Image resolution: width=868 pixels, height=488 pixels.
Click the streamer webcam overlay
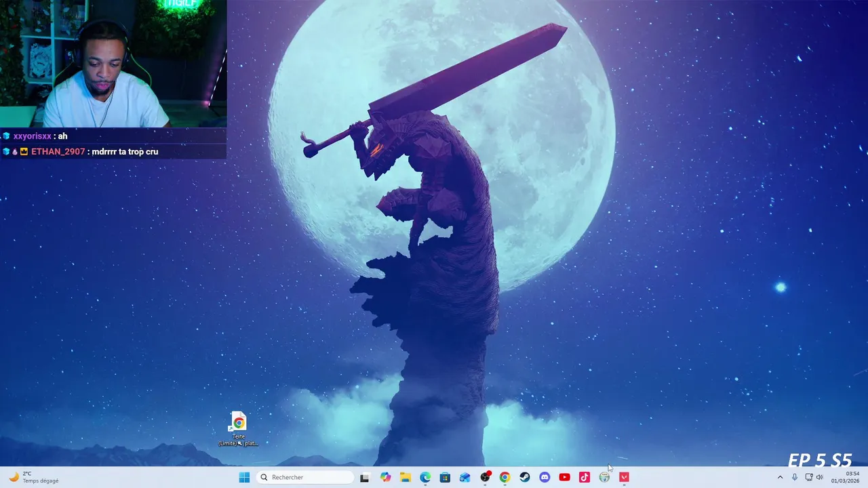[x=113, y=64]
